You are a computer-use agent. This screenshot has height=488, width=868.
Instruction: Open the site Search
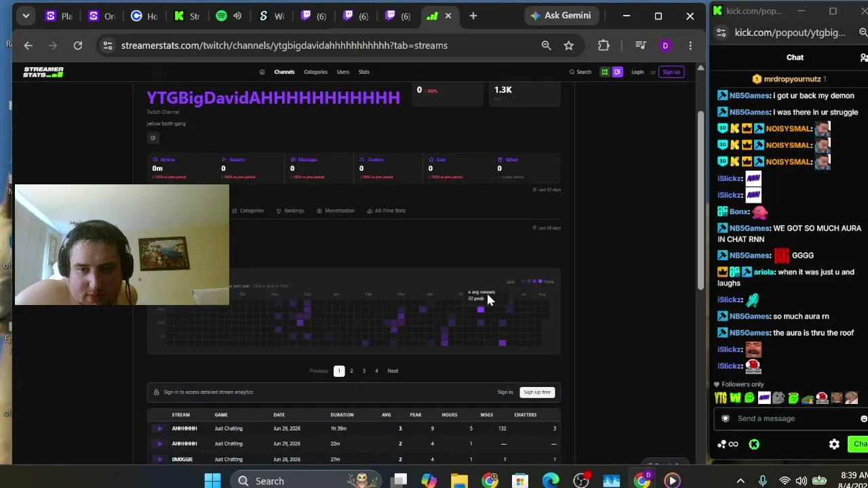[x=580, y=72]
